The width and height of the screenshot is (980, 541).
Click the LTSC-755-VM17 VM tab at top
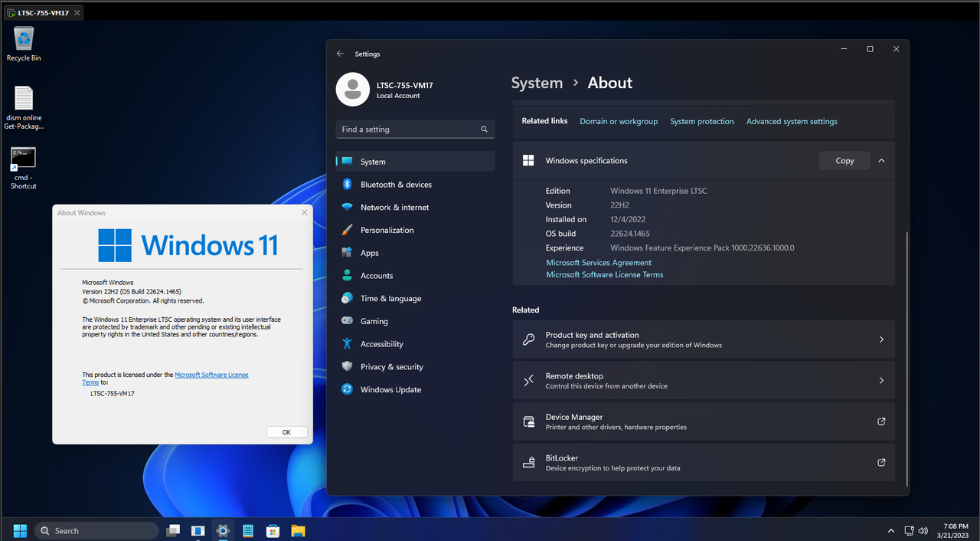tap(43, 12)
